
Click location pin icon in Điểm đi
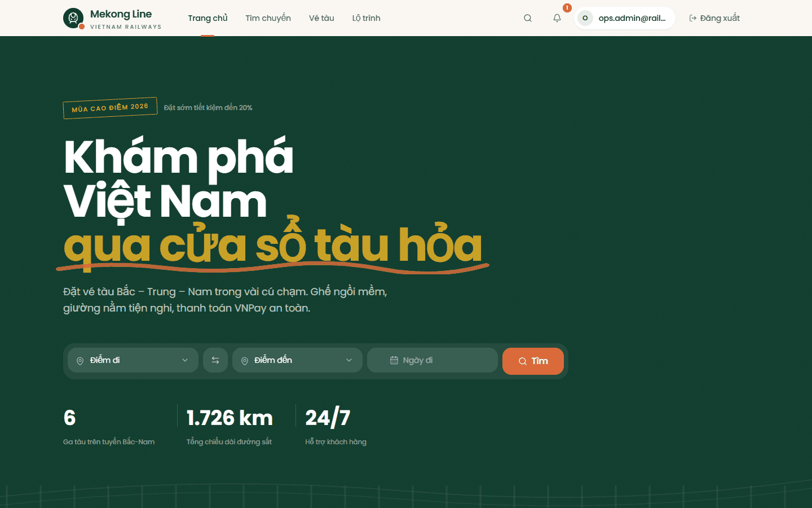[x=80, y=361]
